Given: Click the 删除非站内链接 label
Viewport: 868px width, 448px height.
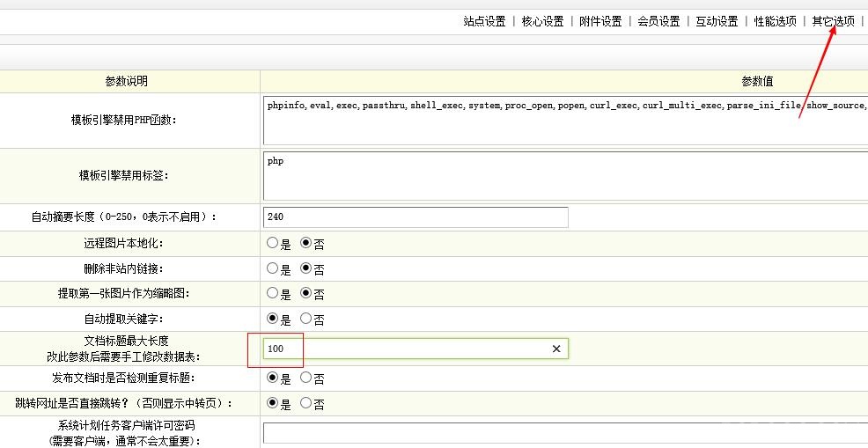Looking at the screenshot, I should 123,268.
